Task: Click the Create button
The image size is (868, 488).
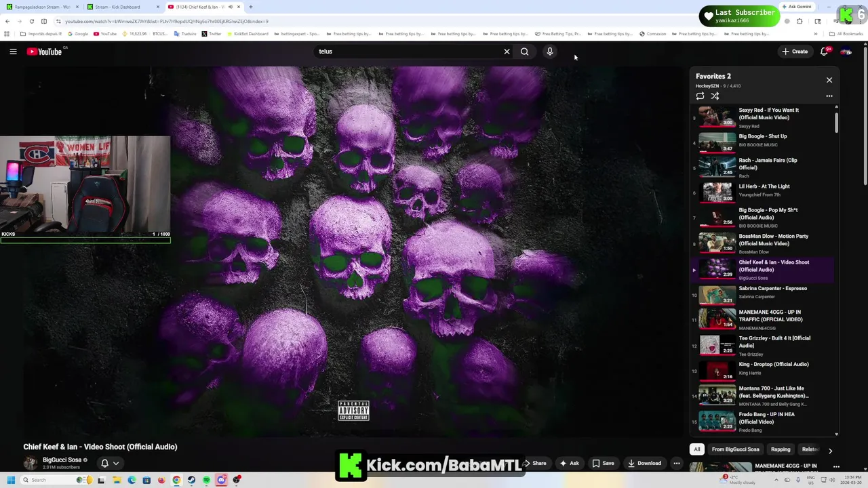Action: click(795, 52)
